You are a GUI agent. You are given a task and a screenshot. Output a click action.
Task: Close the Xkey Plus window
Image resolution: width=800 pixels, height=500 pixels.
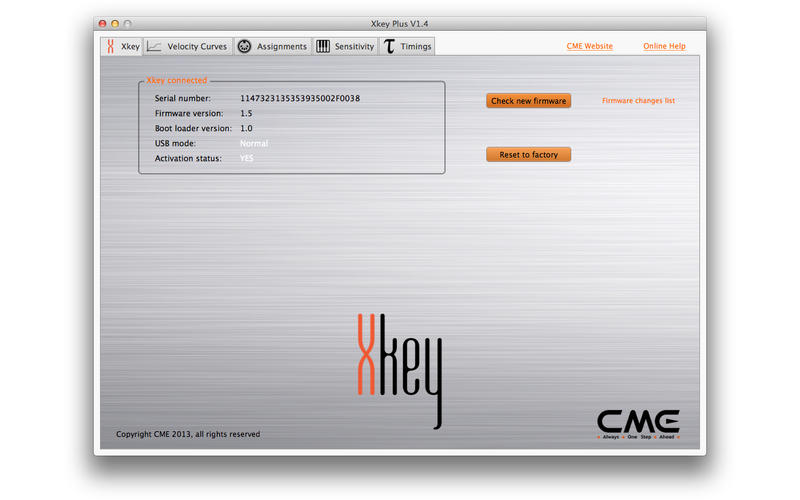pos(103,23)
